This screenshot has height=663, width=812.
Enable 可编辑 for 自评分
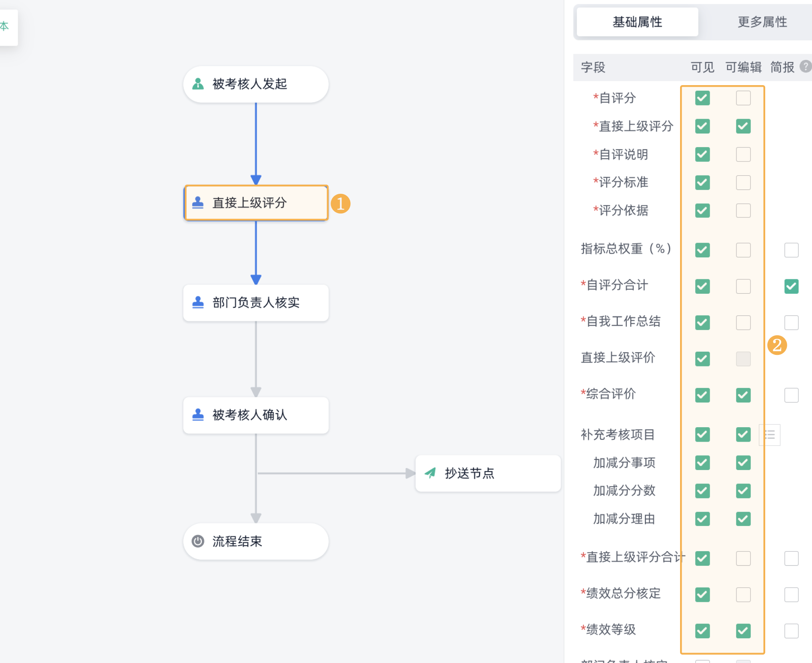[743, 98]
